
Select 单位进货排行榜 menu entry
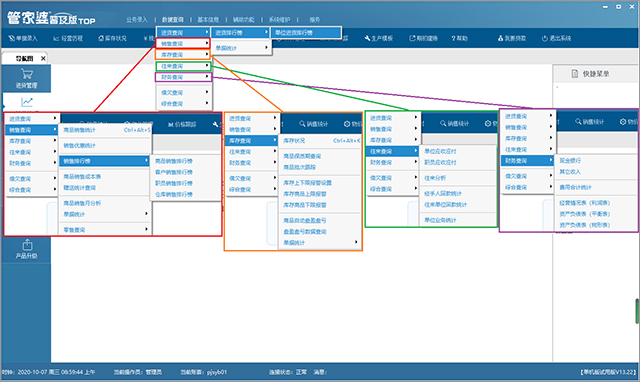tap(306, 33)
